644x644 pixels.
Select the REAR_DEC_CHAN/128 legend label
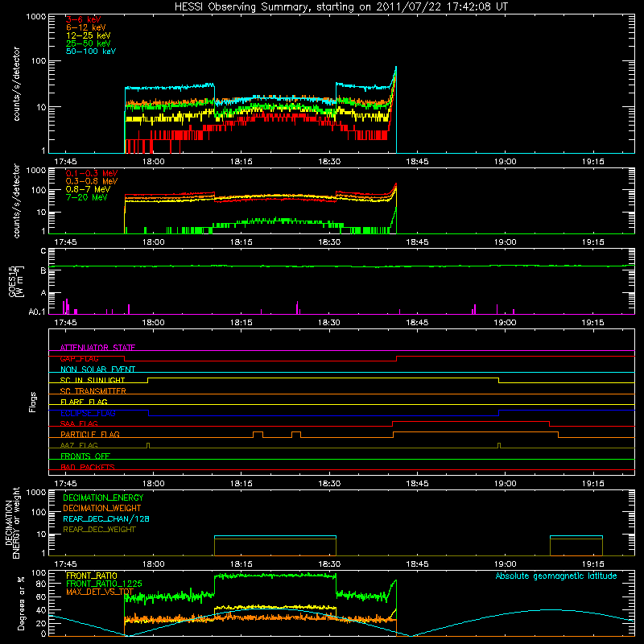coord(106,519)
